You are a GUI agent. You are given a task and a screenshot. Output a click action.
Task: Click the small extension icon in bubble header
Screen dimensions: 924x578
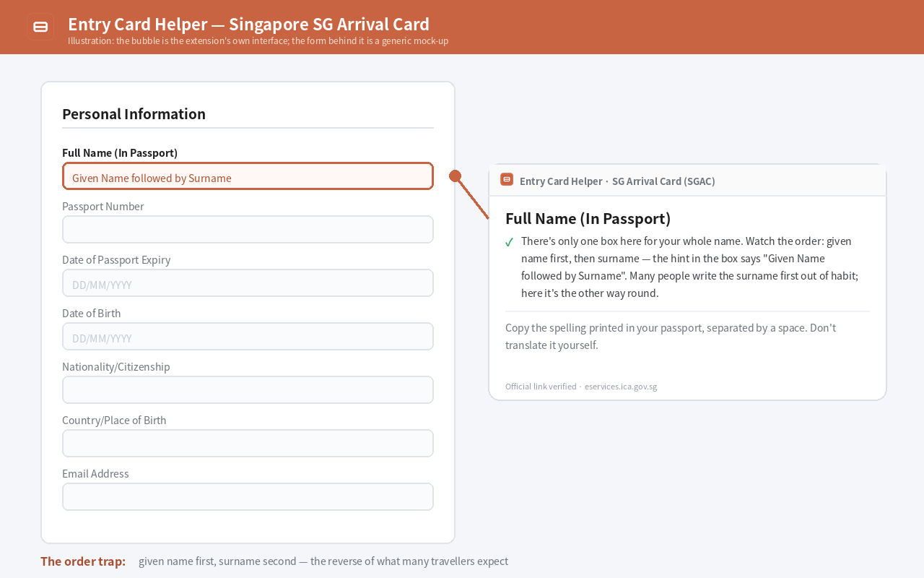pos(507,179)
